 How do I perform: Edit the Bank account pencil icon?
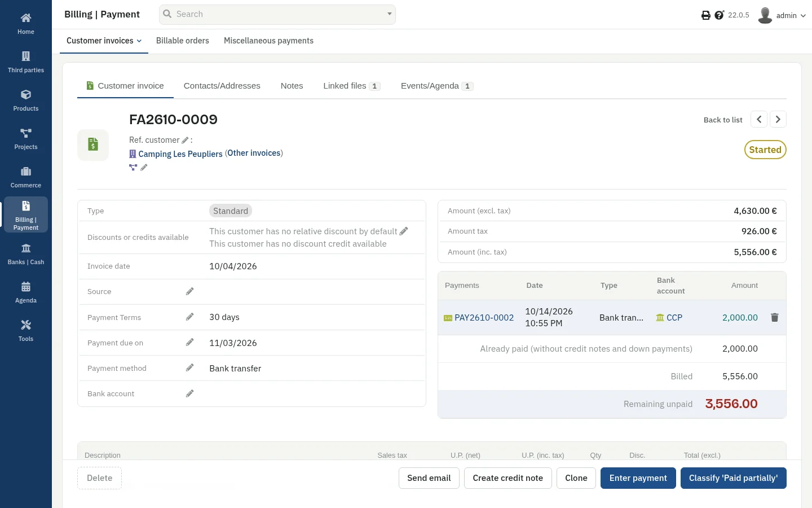coord(190,393)
